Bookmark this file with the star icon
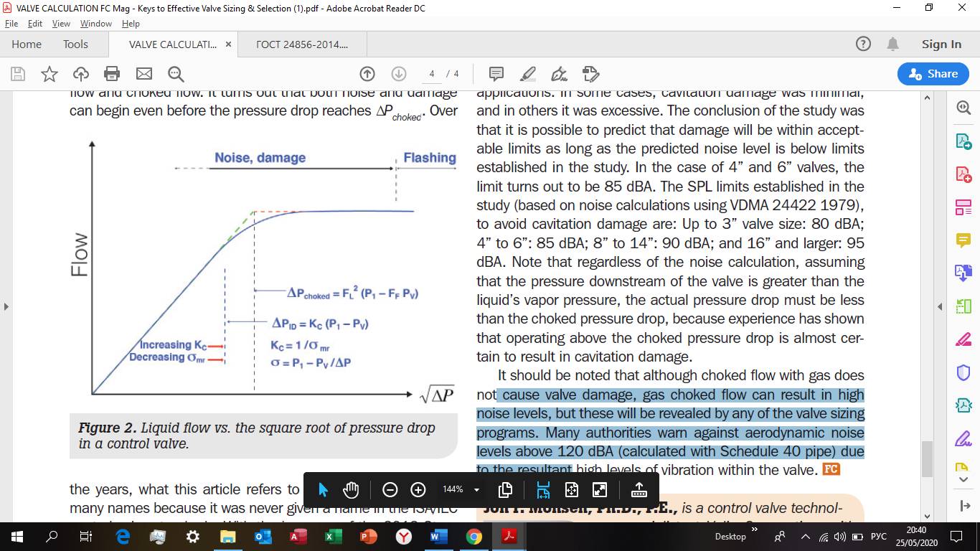The width and height of the screenshot is (980, 551). click(50, 74)
